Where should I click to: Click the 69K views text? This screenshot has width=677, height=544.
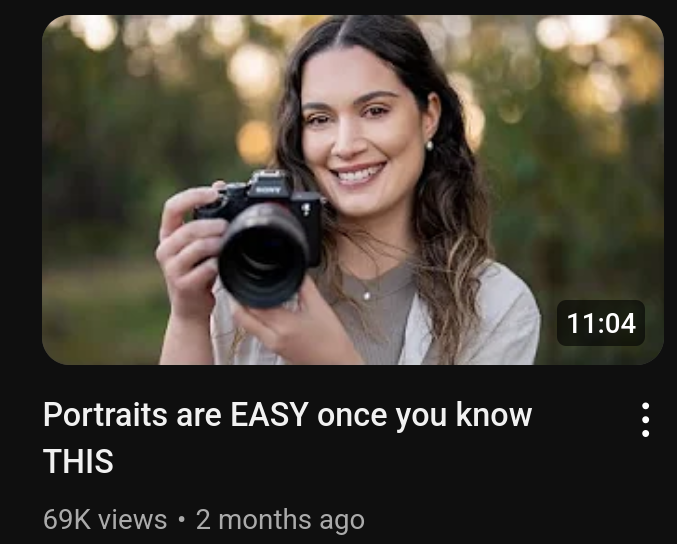click(105, 519)
